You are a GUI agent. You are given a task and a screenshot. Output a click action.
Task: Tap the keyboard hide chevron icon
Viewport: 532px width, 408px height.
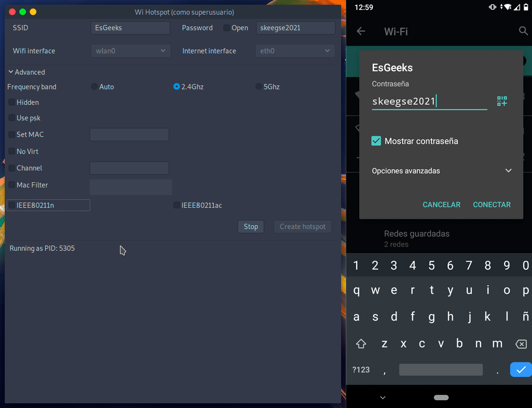pyautogui.click(x=383, y=397)
